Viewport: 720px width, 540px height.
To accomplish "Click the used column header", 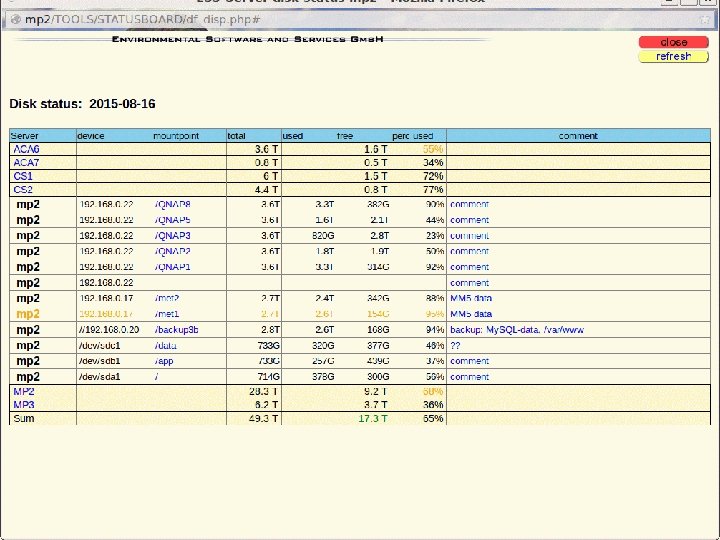I will click(292, 136).
